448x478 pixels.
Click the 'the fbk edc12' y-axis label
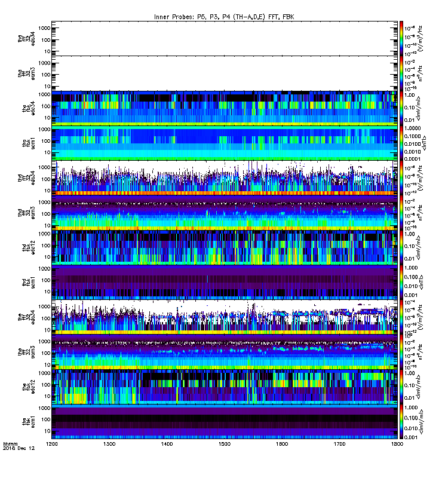click(29, 387)
